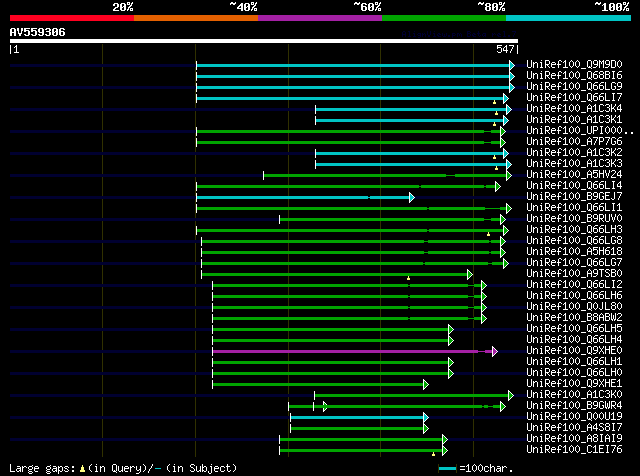Select the UniRef100_Q66LH6 label
This screenshot has width=640, height=476.
574,296
